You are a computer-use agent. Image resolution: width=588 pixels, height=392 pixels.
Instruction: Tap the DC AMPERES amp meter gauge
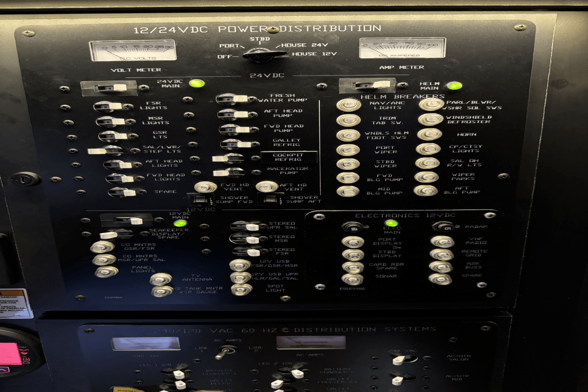click(x=403, y=48)
